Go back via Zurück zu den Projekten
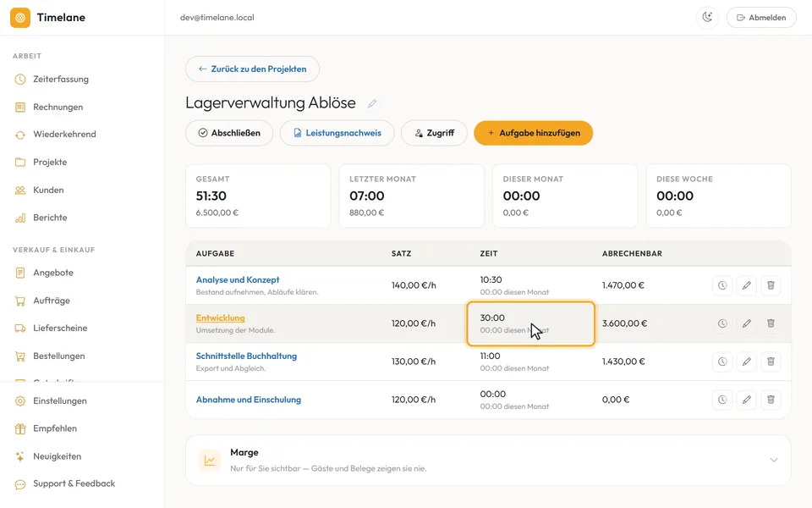812x508 pixels. click(x=252, y=69)
